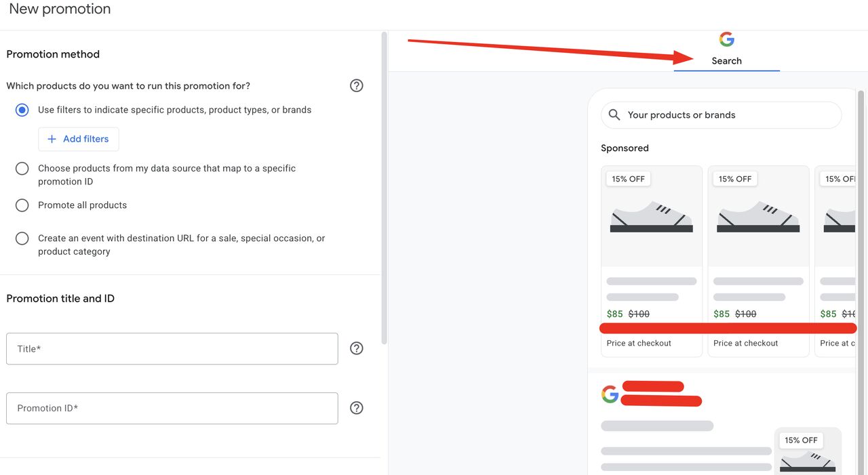
Task: Click help icon next to Promotion ID field
Action: tap(356, 408)
